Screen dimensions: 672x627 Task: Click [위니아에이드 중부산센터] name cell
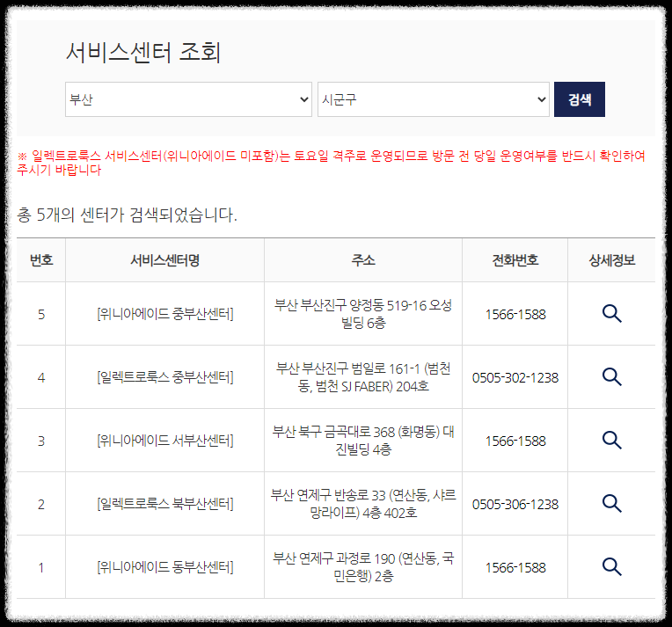pos(165,314)
